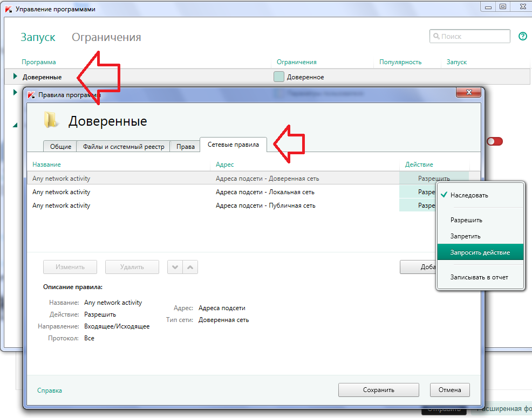Viewport: 532px width, 418px height.
Task: Save changes with Сохранить
Action: click(x=379, y=390)
